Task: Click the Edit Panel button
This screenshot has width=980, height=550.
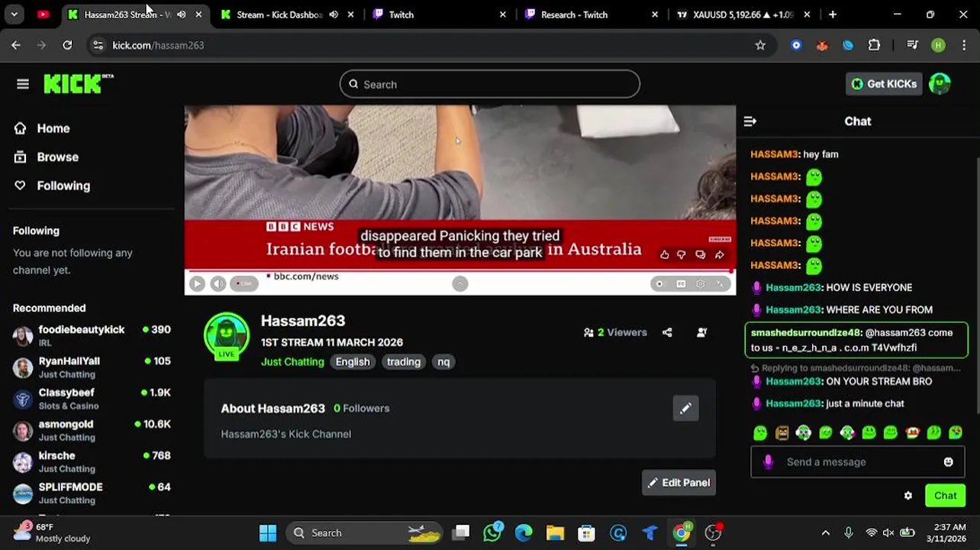Action: 679,483
